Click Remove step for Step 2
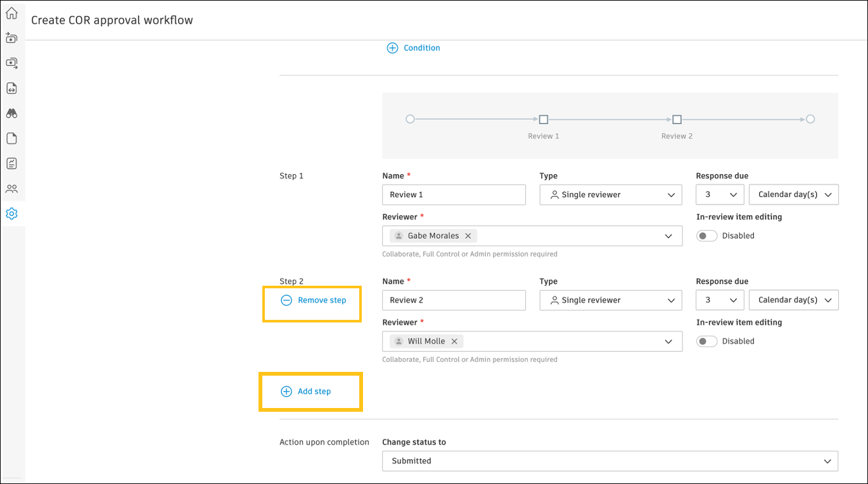Image resolution: width=868 pixels, height=484 pixels. pos(314,300)
